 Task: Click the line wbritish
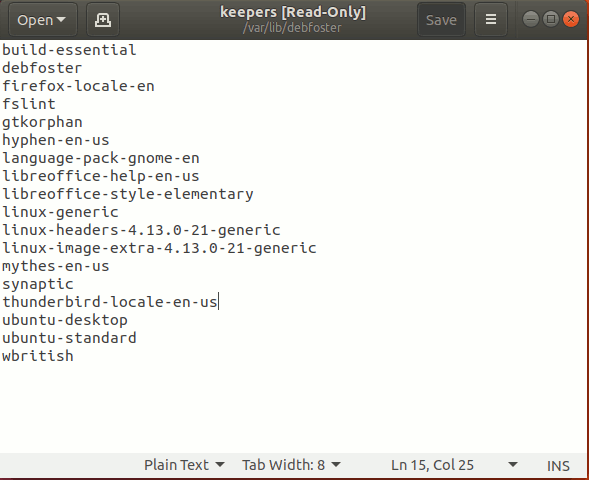[x=38, y=356]
